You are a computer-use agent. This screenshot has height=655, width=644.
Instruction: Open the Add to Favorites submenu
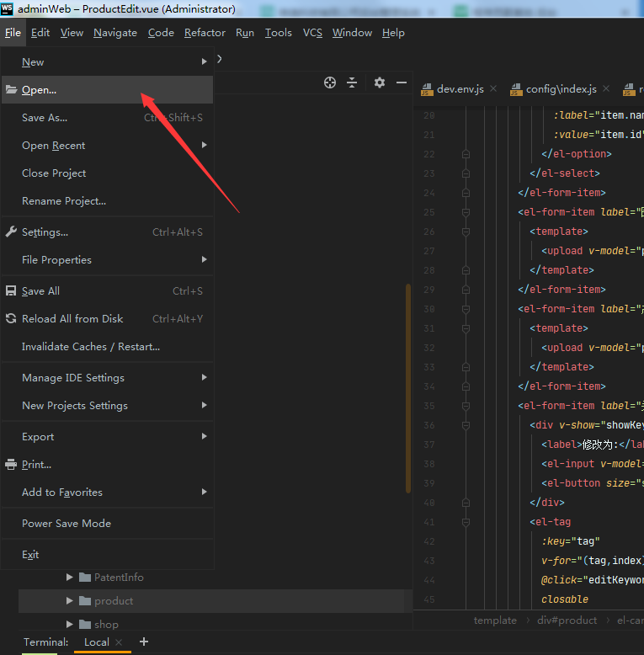(108, 492)
